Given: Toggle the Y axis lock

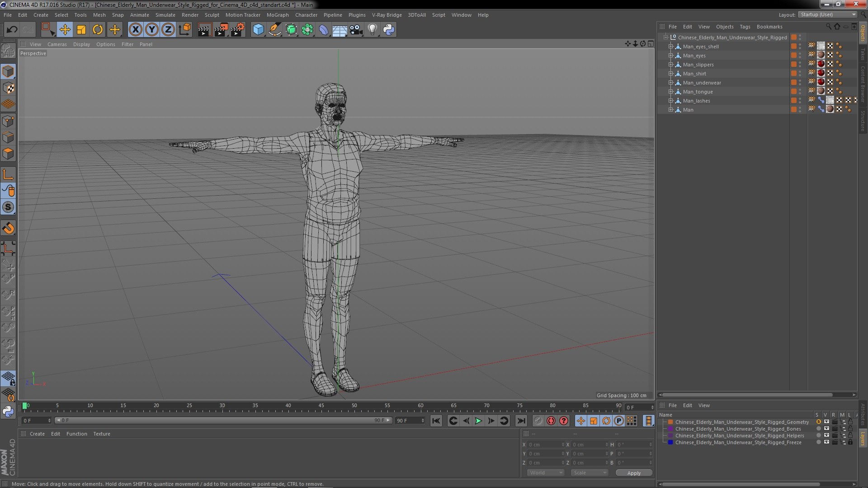Looking at the screenshot, I should point(152,30).
